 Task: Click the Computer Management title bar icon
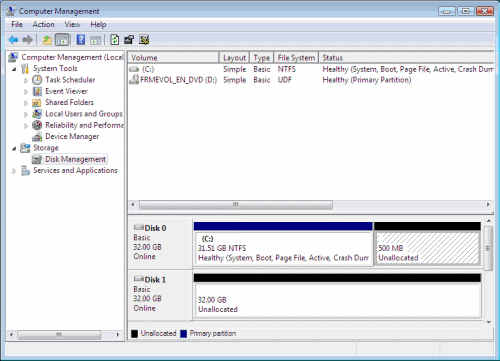(11, 11)
